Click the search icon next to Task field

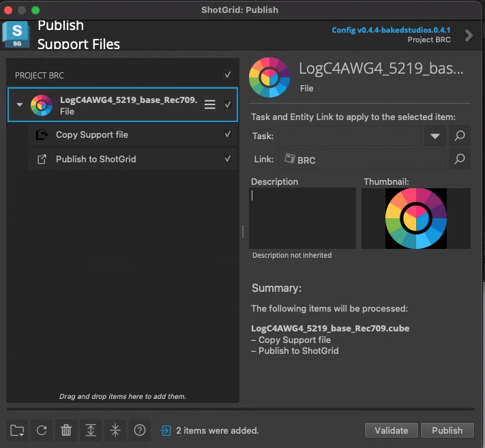point(460,136)
